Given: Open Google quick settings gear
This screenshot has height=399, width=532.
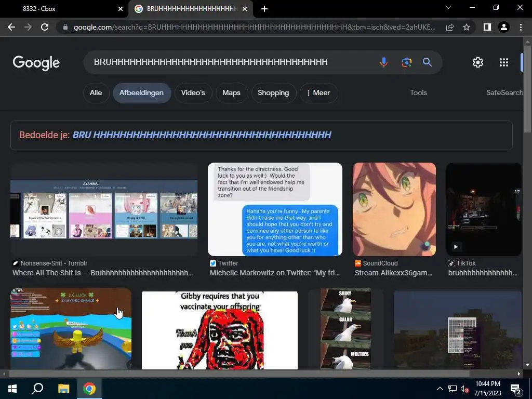Looking at the screenshot, I should [478, 62].
